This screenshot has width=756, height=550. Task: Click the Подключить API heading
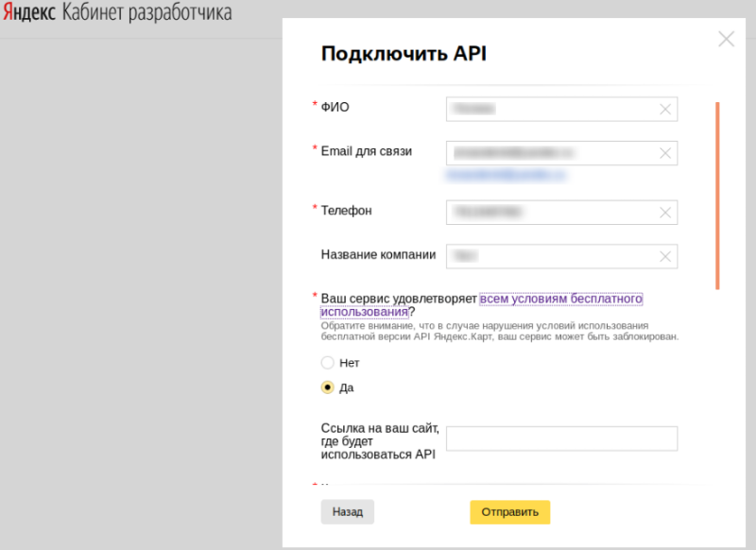click(404, 54)
